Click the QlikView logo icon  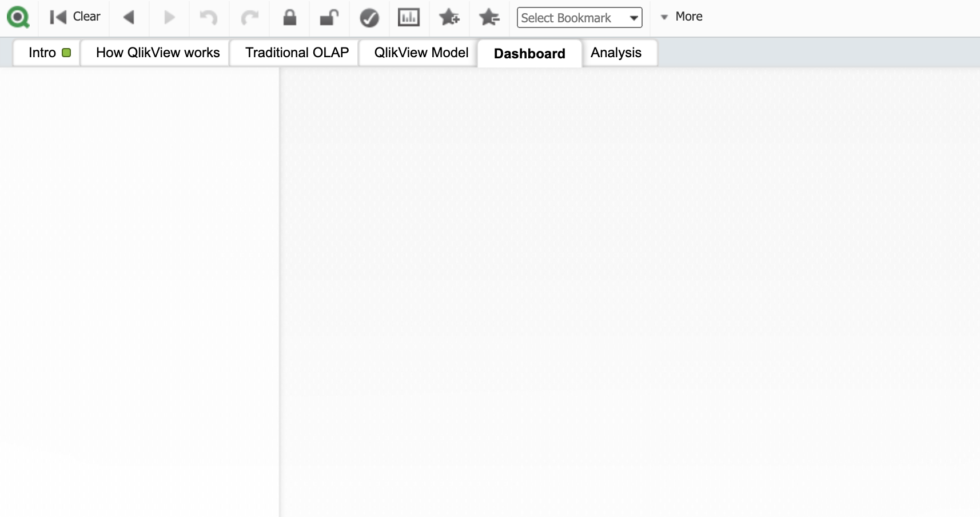18,17
